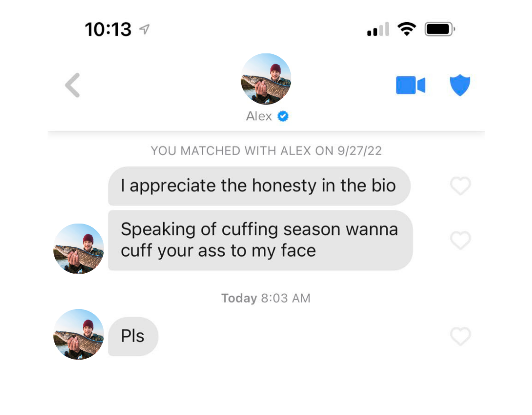Tap the location arrow beside the clock
Screen dimensions: 532x415
click(x=145, y=29)
